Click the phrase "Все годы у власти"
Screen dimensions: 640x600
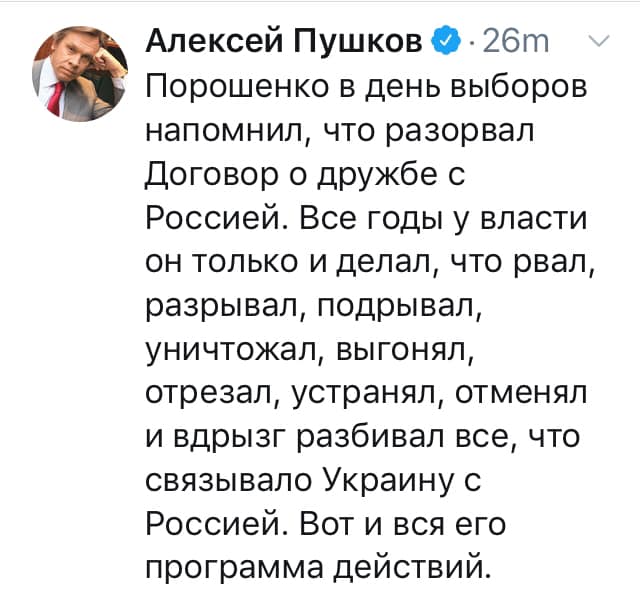443,220
